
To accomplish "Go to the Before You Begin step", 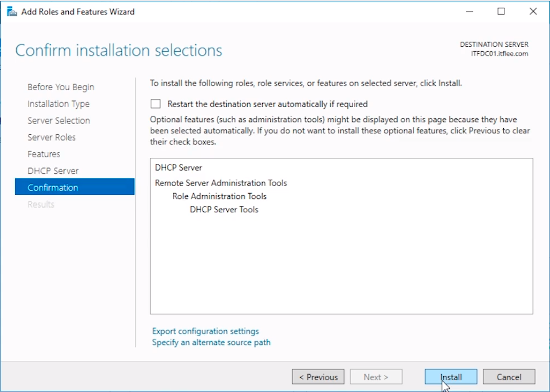I will click(61, 87).
